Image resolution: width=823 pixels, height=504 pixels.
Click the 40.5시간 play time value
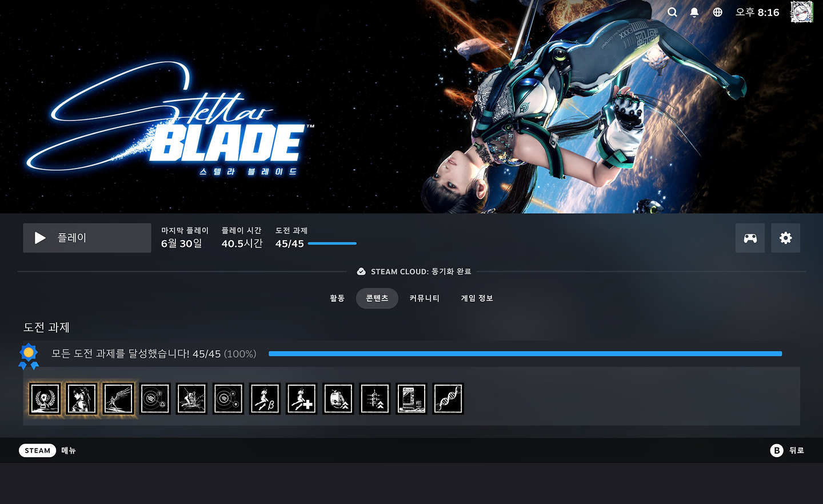[242, 243]
